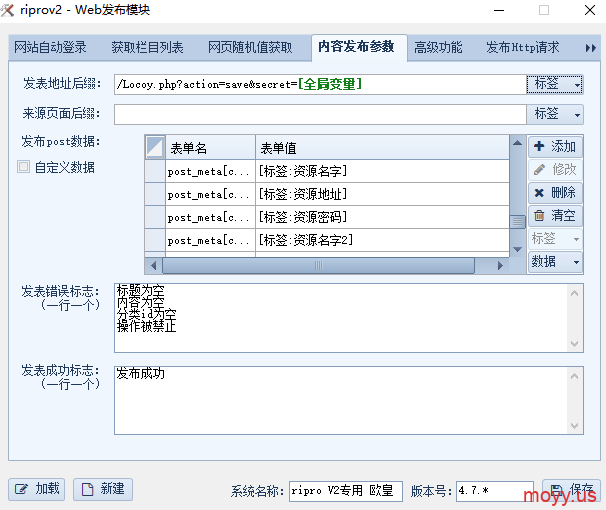Click the 修改 pencil button
606x510 pixels.
pos(555,170)
